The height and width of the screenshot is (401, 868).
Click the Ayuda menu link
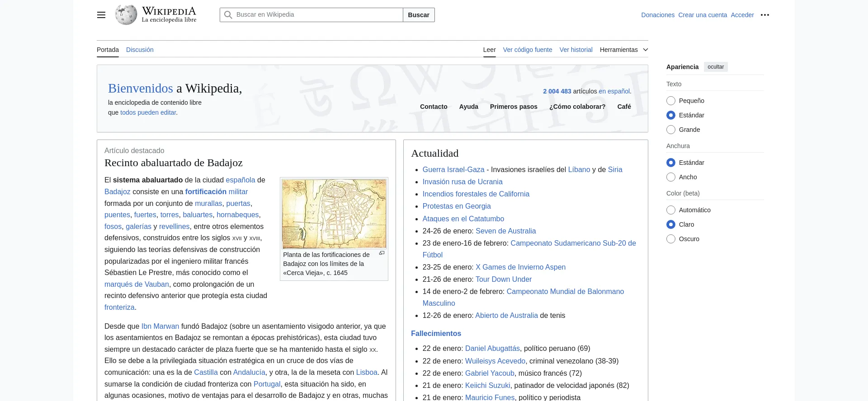[469, 107]
